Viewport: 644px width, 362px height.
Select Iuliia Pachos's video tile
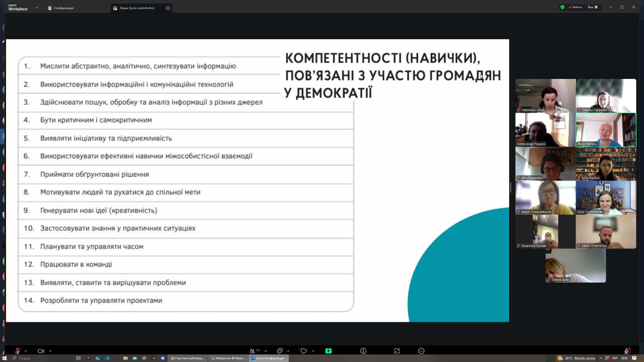pos(606,164)
